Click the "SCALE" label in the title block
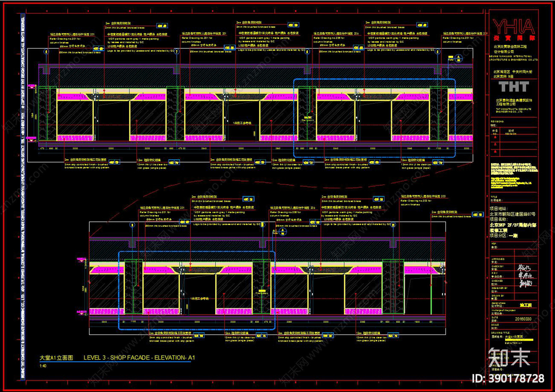This screenshot has height=392, width=555. 495,325
